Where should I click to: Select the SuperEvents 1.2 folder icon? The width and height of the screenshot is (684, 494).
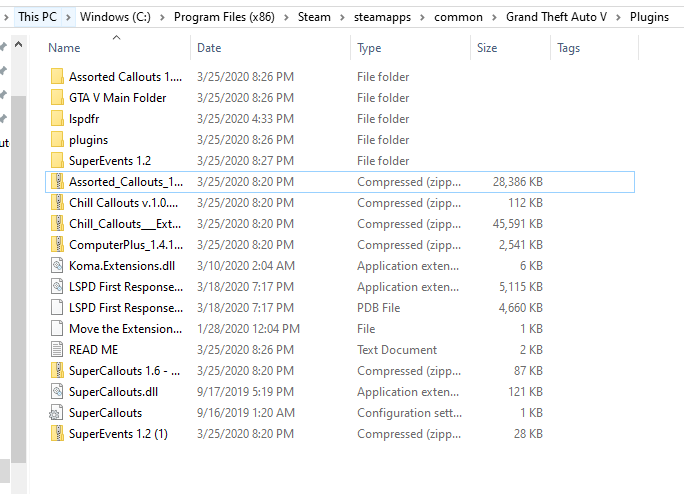pos(57,161)
